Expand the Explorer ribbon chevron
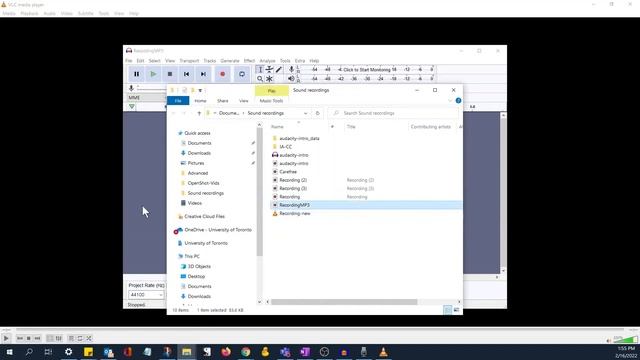This screenshot has width=640, height=360. coord(450,100)
